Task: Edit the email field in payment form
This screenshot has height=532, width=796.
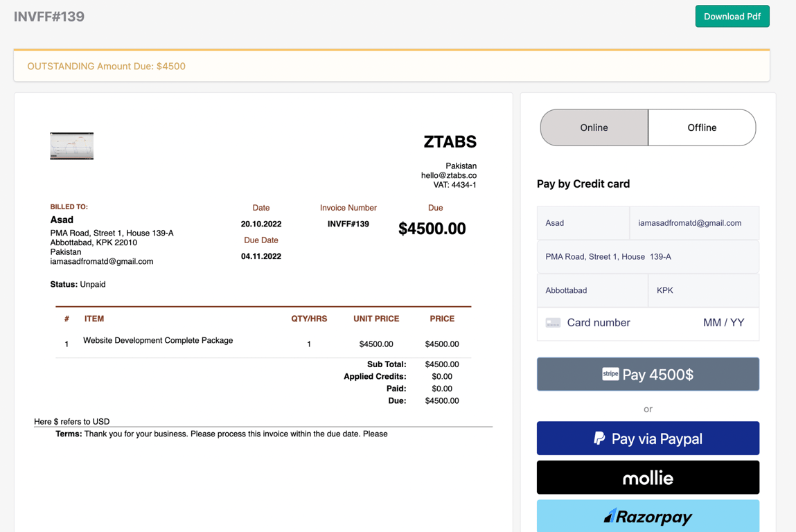Action: click(693, 223)
